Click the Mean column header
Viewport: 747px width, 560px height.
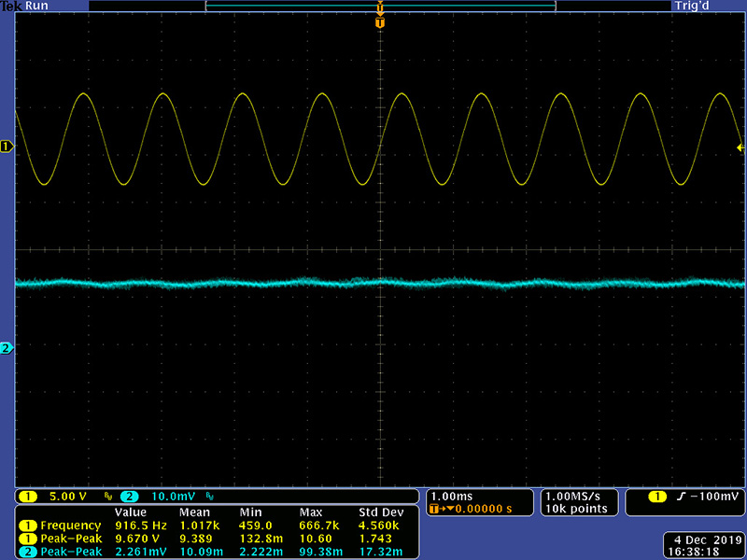(194, 512)
